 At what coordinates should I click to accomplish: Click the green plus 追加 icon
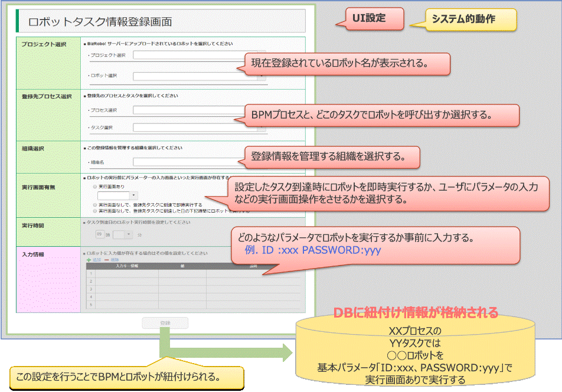[x=90, y=260]
